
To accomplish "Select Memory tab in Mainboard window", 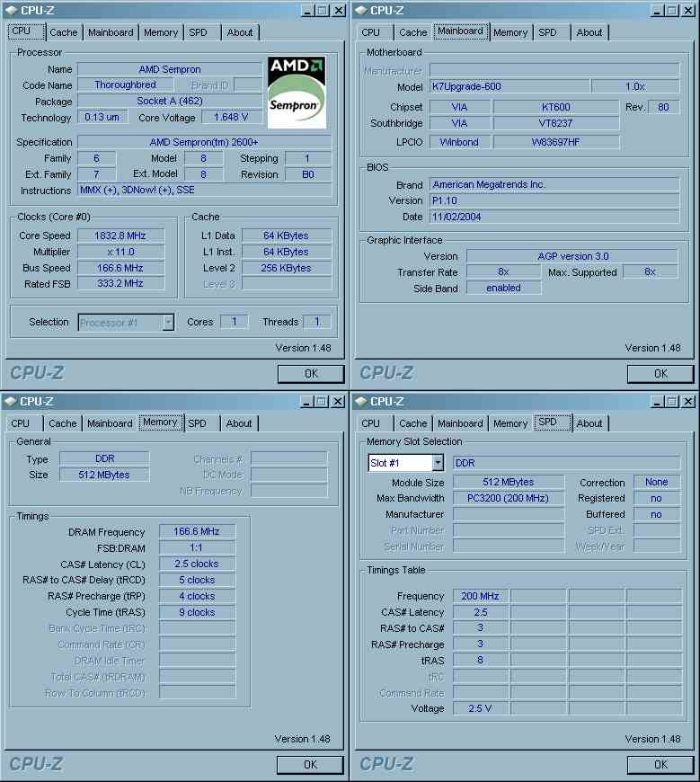I will coord(510,32).
